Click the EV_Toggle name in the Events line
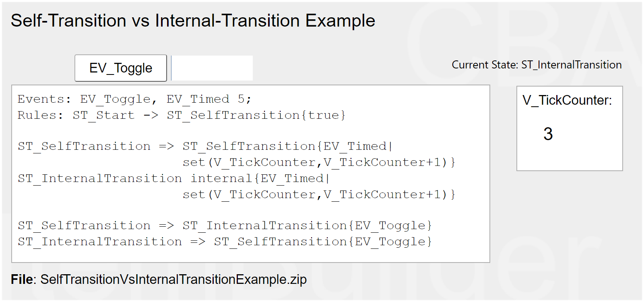 click(x=115, y=99)
